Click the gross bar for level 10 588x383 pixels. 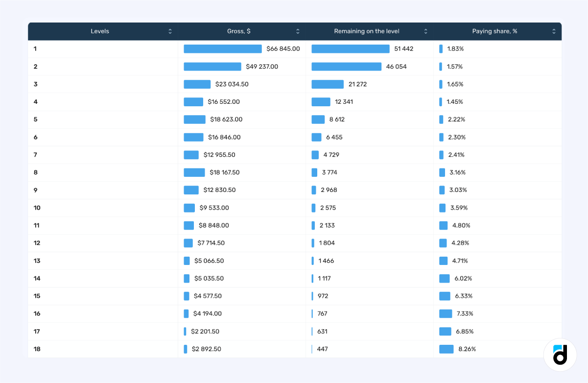click(189, 208)
